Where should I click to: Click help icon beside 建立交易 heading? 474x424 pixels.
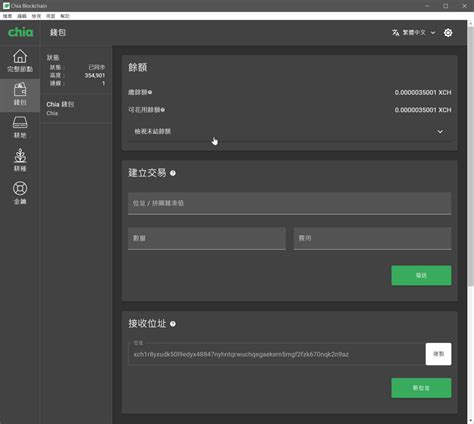173,173
